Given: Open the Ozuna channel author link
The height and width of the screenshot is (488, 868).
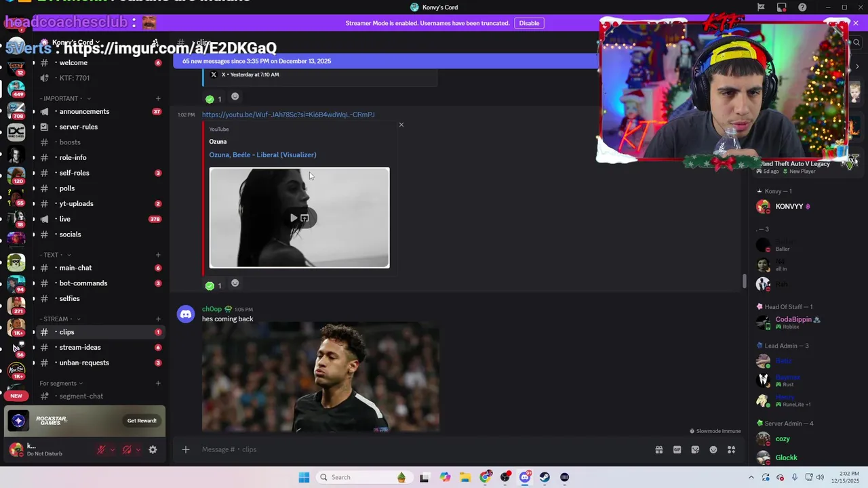Looking at the screenshot, I should coord(218,142).
